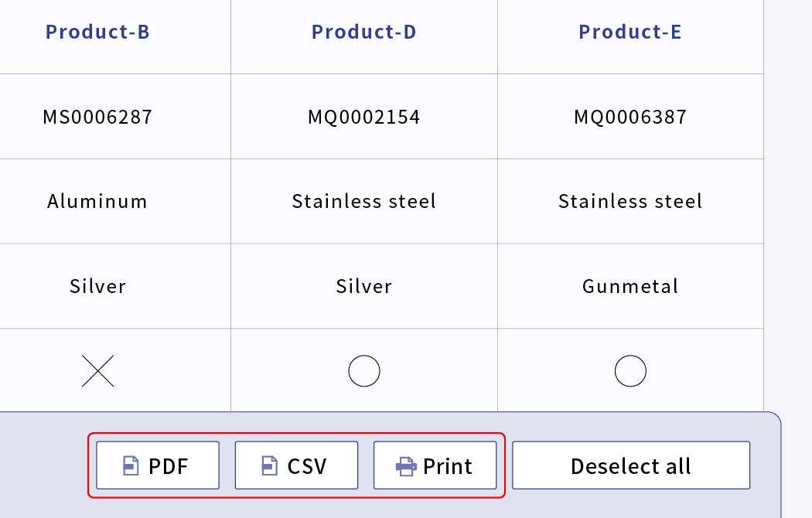
Task: Click the printer icon
Action: click(x=406, y=466)
